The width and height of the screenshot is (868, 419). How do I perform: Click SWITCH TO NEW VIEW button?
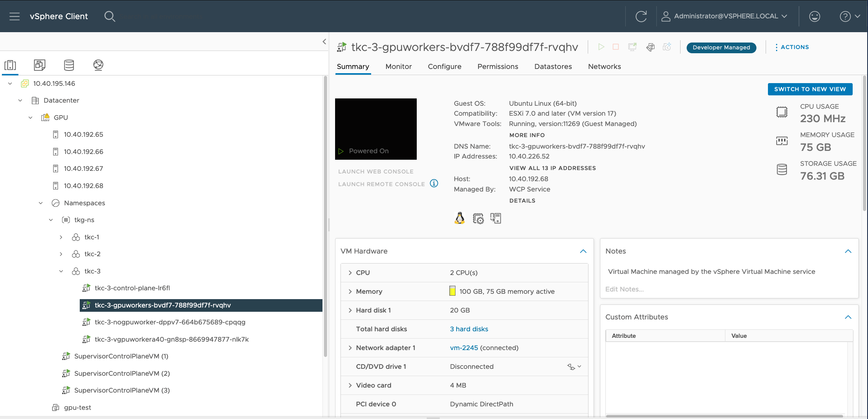point(810,89)
